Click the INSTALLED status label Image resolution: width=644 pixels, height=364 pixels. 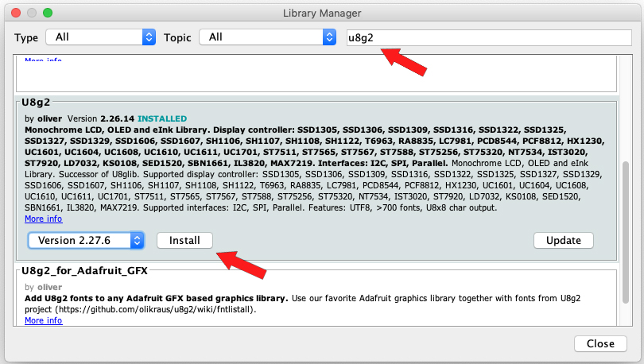tap(162, 118)
